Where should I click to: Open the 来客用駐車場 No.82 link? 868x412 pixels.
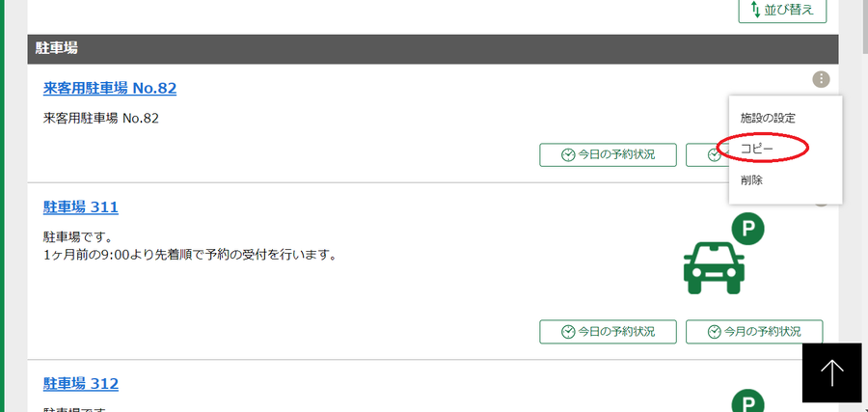point(110,88)
